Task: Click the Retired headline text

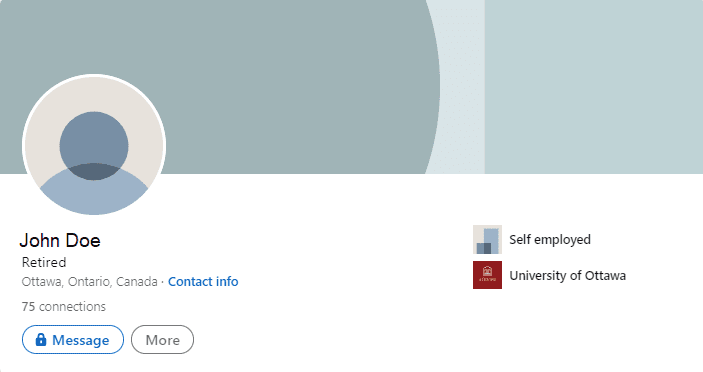Action: [x=44, y=262]
